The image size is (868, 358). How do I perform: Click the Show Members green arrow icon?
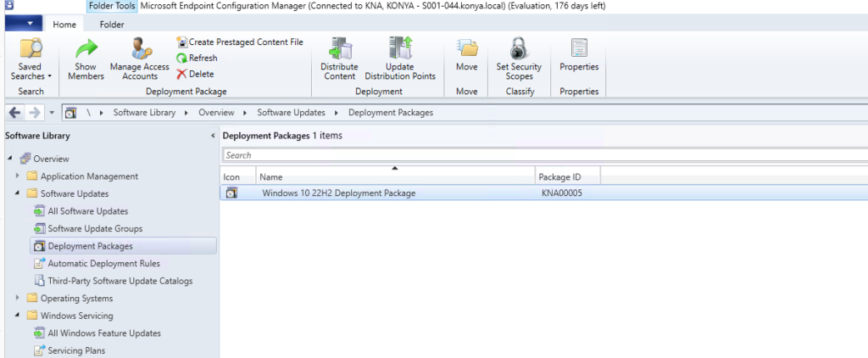[86, 48]
